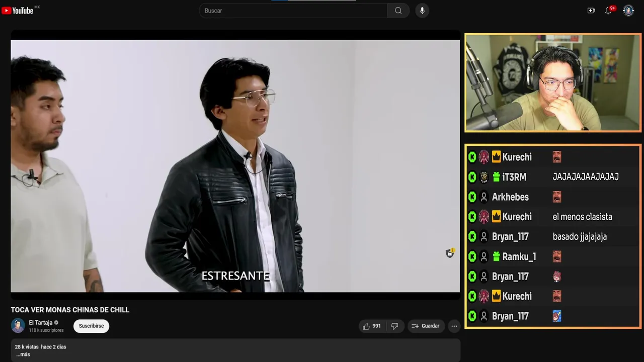Image resolution: width=644 pixels, height=362 pixels.
Task: Click Kick icon beside Arkhebes message
Action: [x=472, y=197]
